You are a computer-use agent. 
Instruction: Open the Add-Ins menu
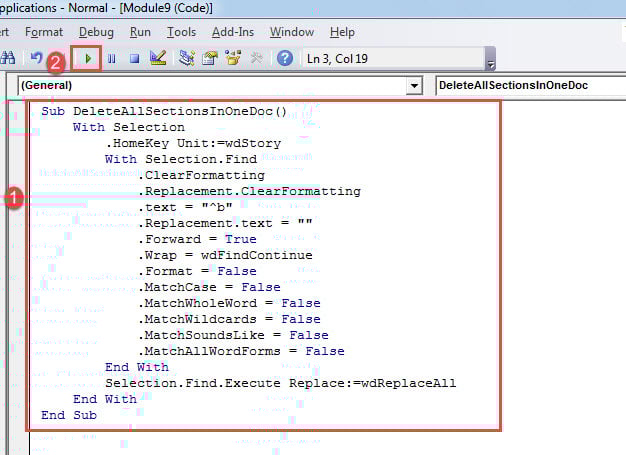pyautogui.click(x=233, y=32)
